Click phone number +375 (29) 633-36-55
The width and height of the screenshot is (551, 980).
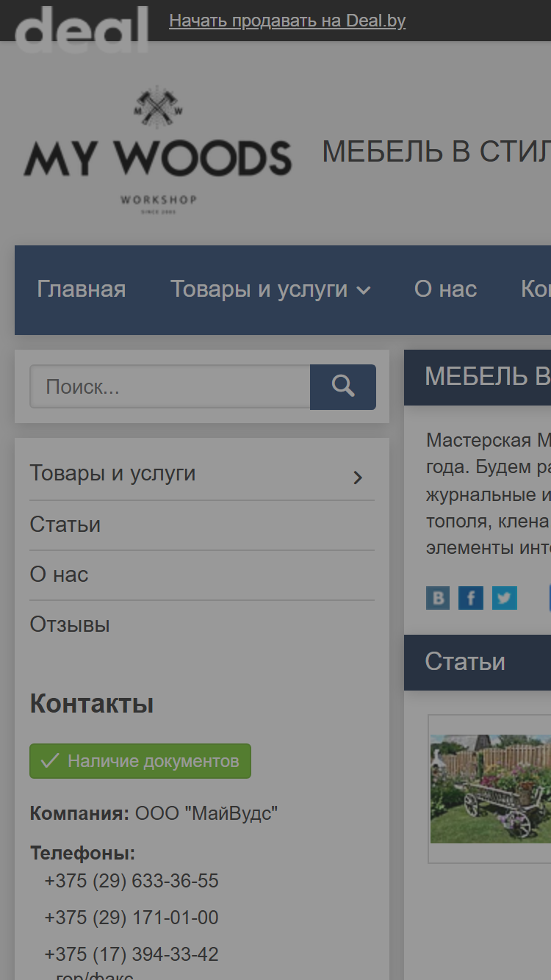[x=132, y=881]
